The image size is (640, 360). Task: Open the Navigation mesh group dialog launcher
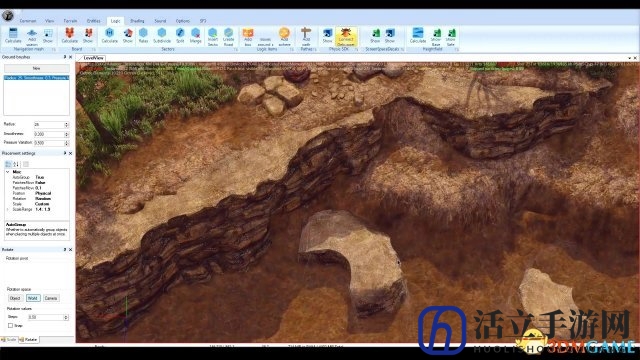click(x=53, y=49)
